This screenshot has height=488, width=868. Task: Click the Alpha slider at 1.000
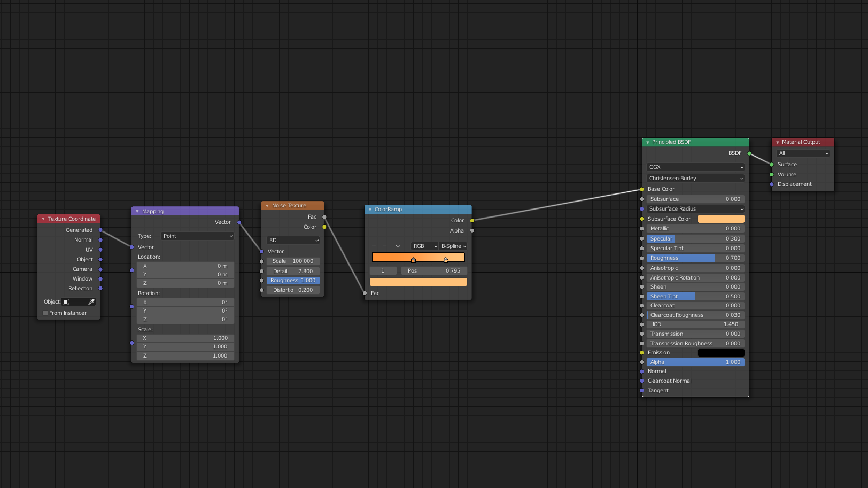695,362
